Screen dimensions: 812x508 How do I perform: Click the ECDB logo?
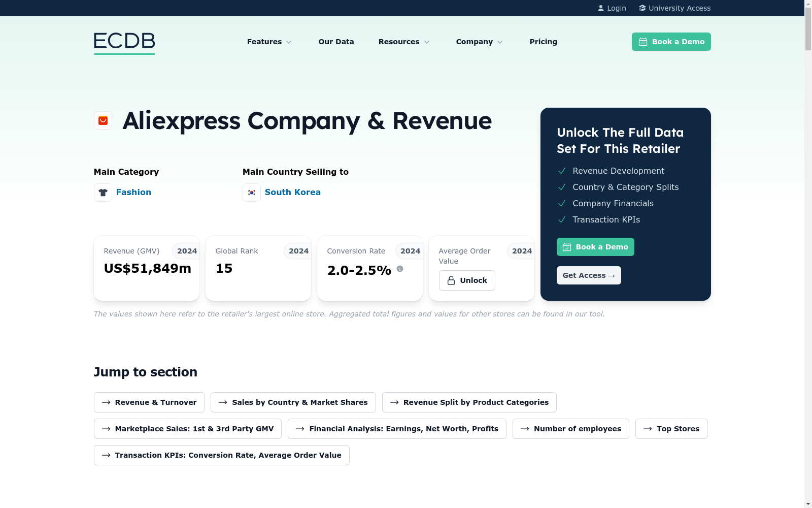(124, 43)
